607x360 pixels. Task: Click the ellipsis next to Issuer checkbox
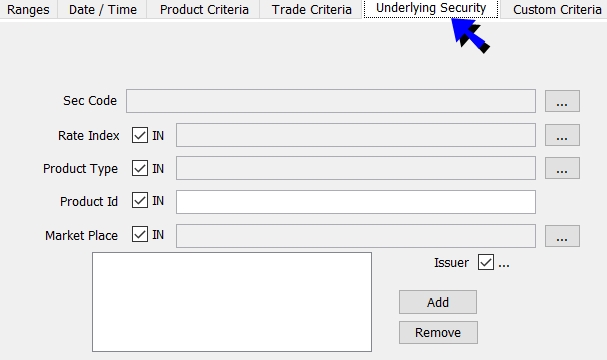pyautogui.click(x=504, y=263)
